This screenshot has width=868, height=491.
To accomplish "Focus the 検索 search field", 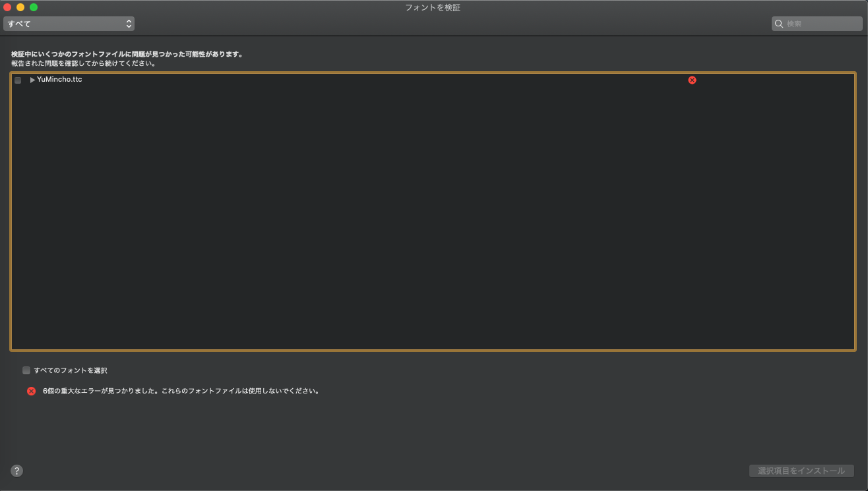I will pos(821,24).
